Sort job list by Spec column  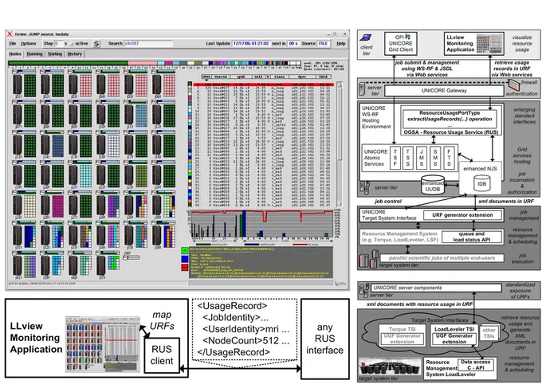302,76
